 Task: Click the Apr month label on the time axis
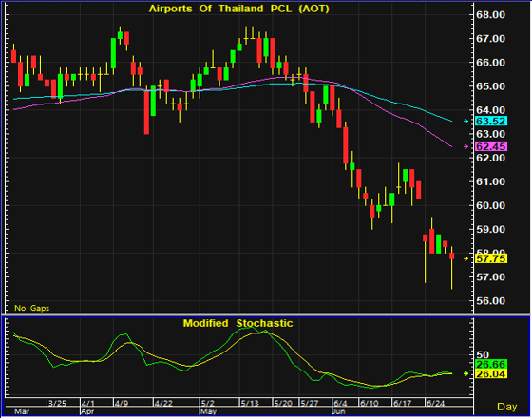[x=87, y=412]
